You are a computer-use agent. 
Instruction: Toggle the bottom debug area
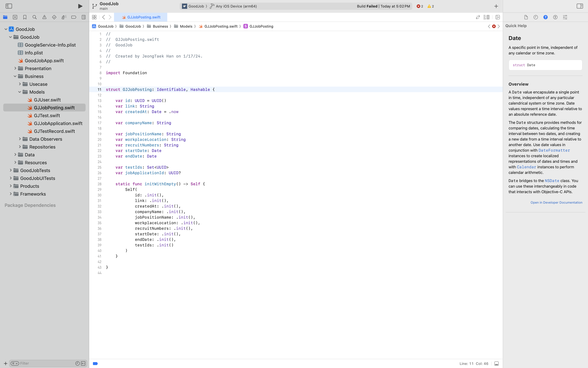point(497,363)
